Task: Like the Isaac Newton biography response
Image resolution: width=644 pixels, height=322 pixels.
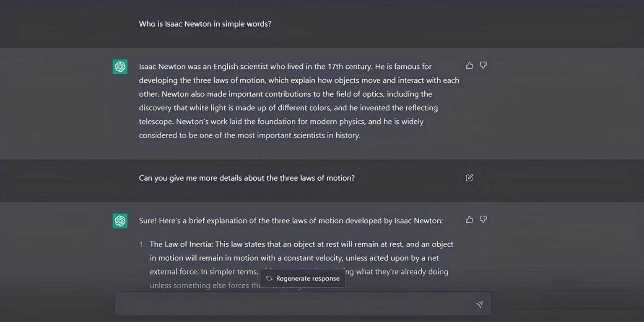Action: click(x=469, y=65)
